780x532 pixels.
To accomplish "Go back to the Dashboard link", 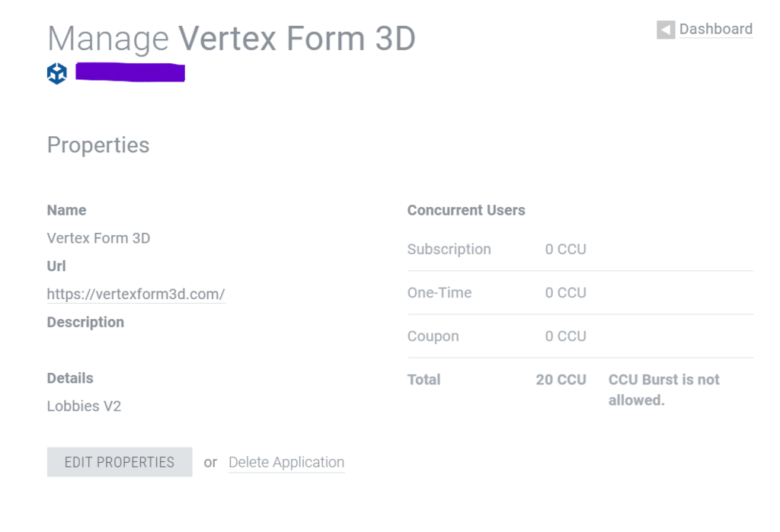I will point(715,29).
